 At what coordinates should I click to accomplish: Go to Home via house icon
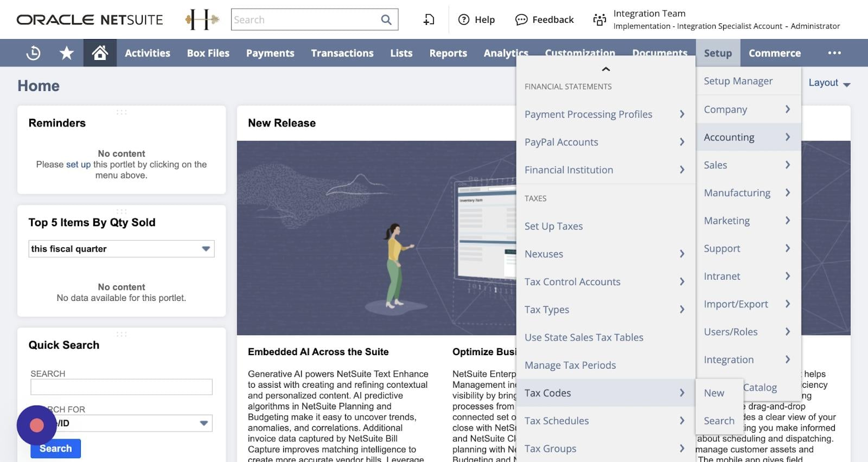100,53
